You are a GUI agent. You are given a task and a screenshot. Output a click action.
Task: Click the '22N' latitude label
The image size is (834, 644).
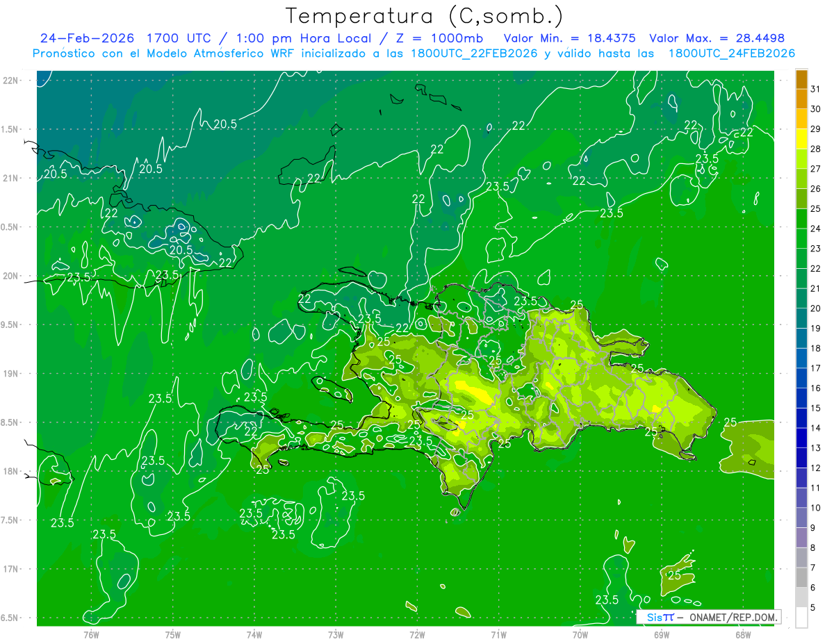pyautogui.click(x=12, y=81)
